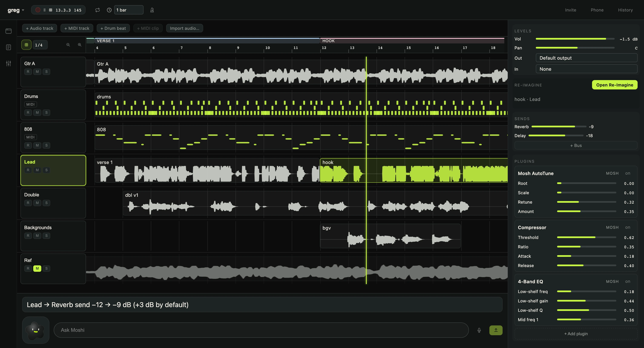The height and width of the screenshot is (348, 644).
Task: Mute the Drums track
Action: coord(37,112)
